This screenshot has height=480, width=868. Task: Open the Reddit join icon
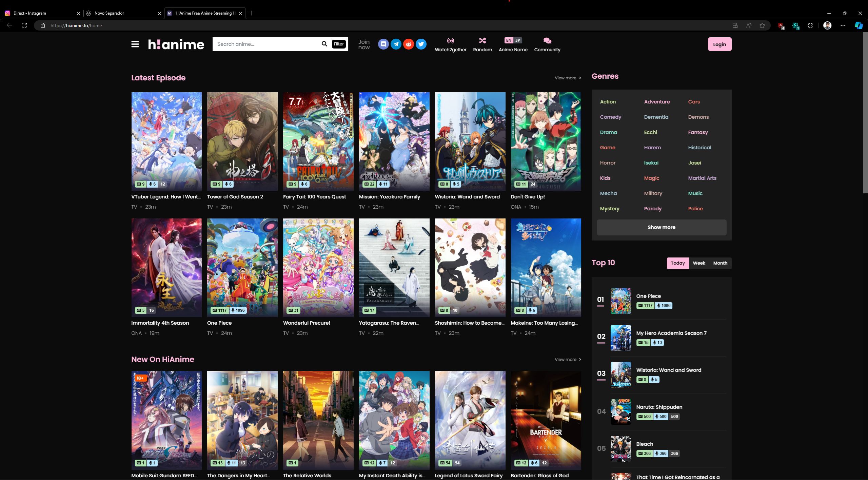pyautogui.click(x=409, y=44)
